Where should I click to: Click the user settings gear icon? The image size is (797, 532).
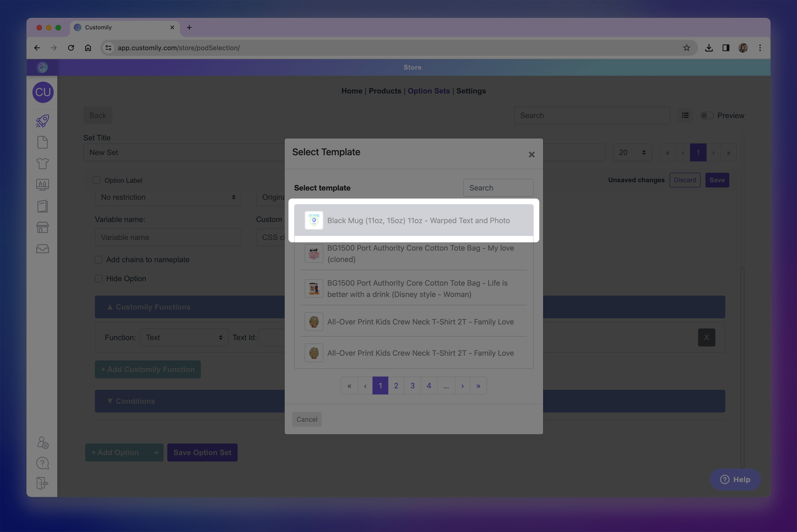coord(43,443)
